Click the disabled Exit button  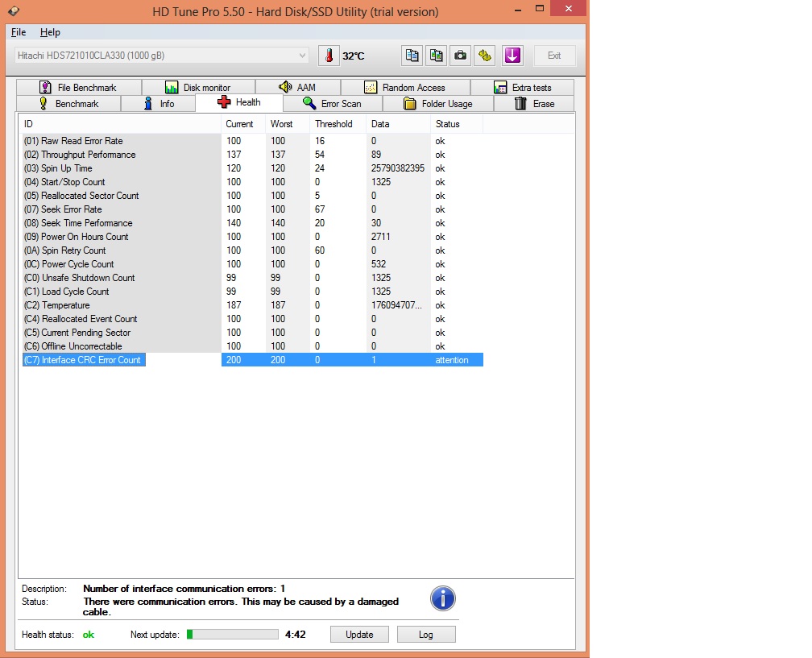pyautogui.click(x=554, y=56)
